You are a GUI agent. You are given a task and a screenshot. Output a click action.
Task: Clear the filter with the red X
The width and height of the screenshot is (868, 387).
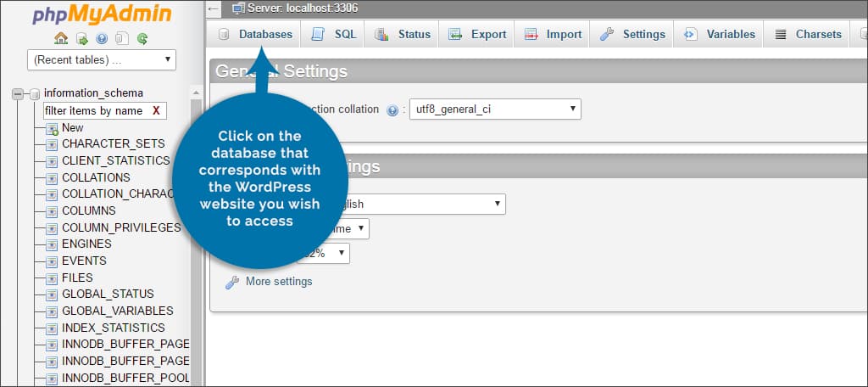(x=156, y=111)
